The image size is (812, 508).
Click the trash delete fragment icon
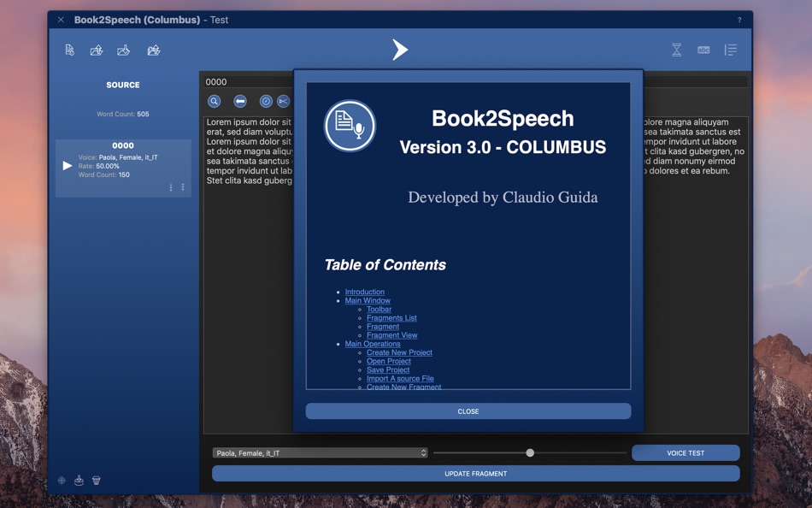point(97,480)
